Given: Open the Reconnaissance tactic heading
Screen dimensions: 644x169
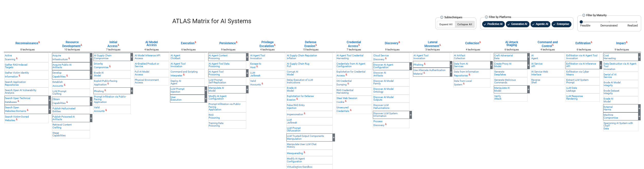Looking at the screenshot, I should (27, 43).
